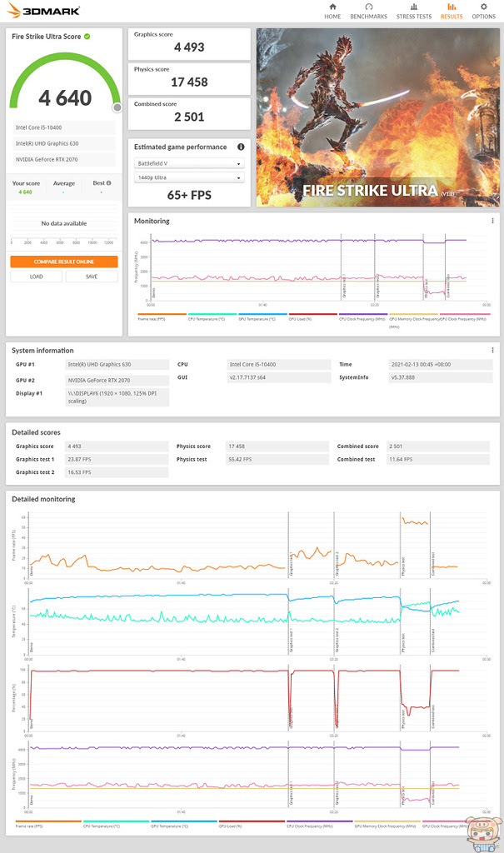Click Graphics test 1 value 23.87 FPS
This screenshot has width=504, height=853.
click(117, 459)
